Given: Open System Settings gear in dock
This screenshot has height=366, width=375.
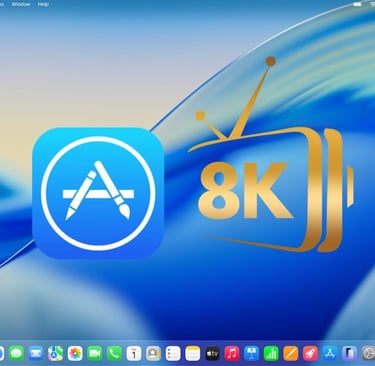Looking at the screenshot, I should click(368, 353).
